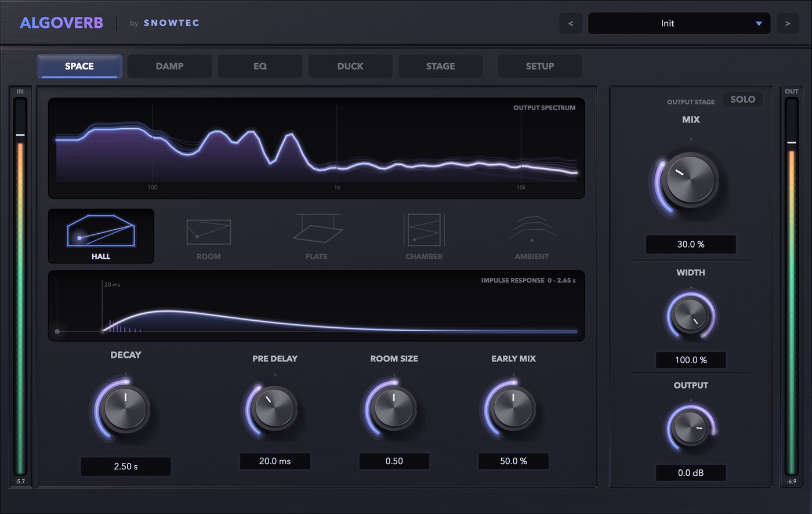
Task: Click the Pre Delay value 20.0 ms
Action: click(275, 461)
